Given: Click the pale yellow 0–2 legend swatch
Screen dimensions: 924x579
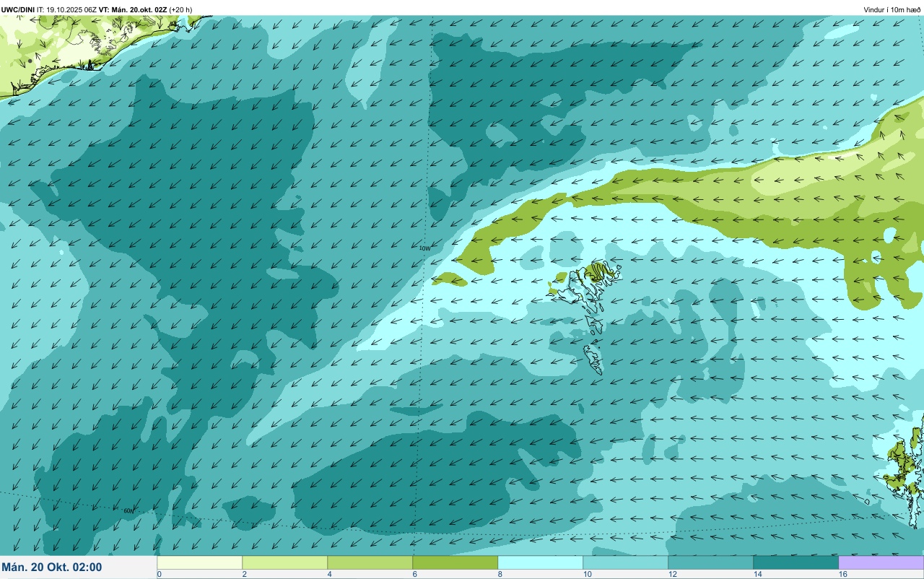Looking at the screenshot, I should 199,562.
